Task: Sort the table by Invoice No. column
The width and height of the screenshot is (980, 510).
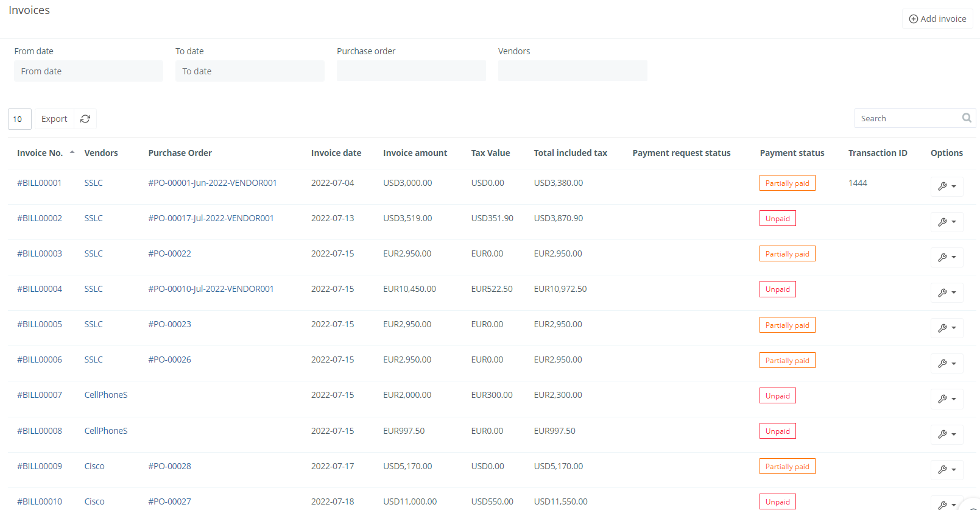Action: [40, 153]
